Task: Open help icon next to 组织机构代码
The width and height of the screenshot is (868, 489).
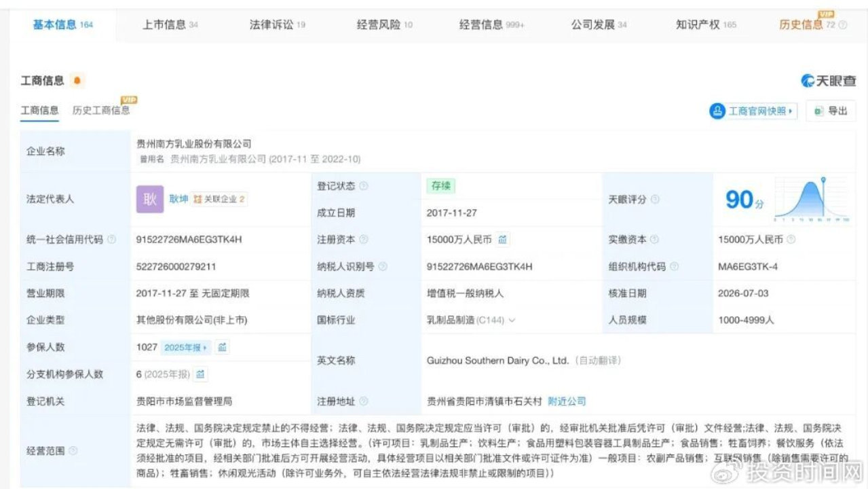Action: click(x=674, y=267)
